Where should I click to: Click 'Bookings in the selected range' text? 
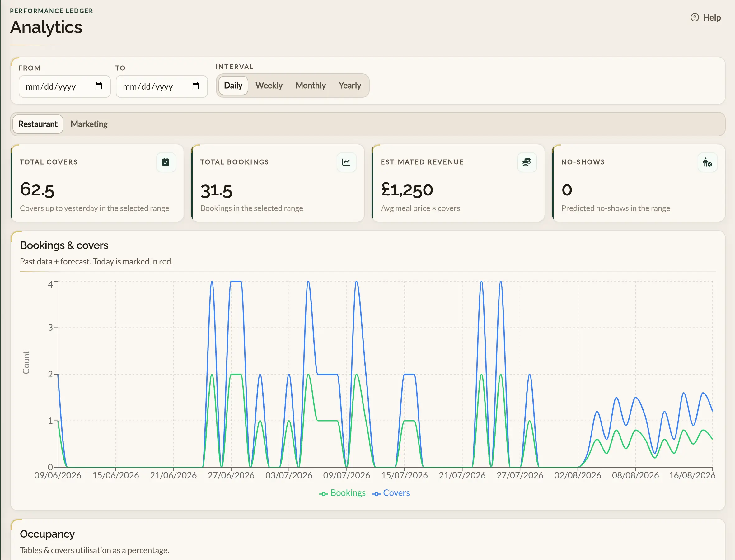252,208
